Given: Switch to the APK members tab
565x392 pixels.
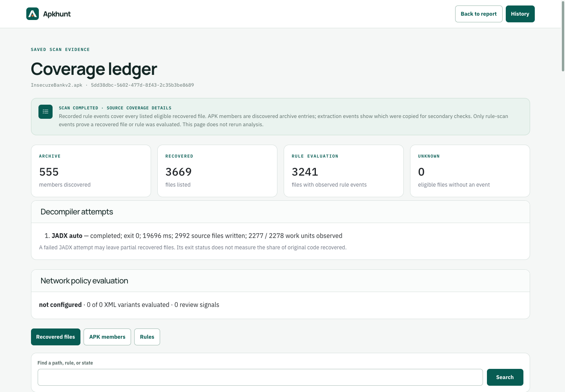Looking at the screenshot, I should [107, 337].
